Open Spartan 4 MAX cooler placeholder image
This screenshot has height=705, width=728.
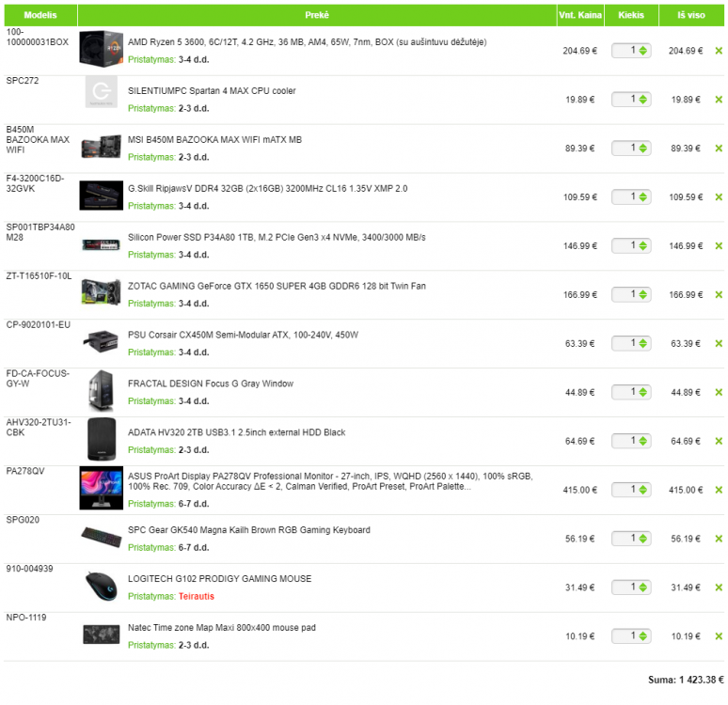click(x=102, y=92)
